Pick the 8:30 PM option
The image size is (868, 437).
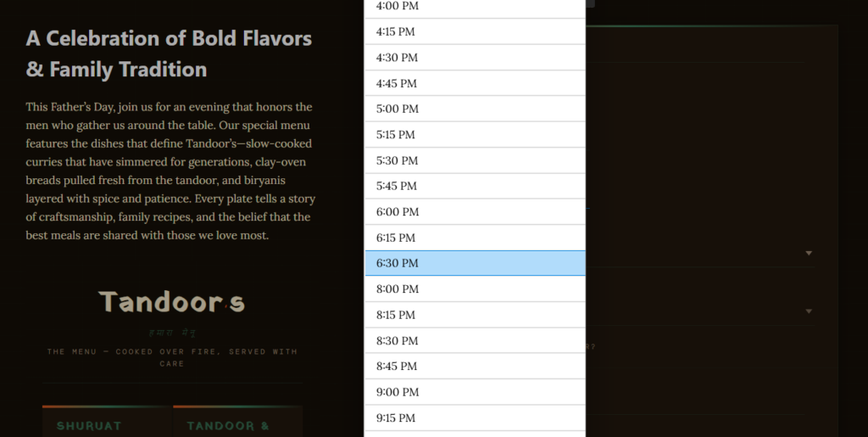click(475, 340)
